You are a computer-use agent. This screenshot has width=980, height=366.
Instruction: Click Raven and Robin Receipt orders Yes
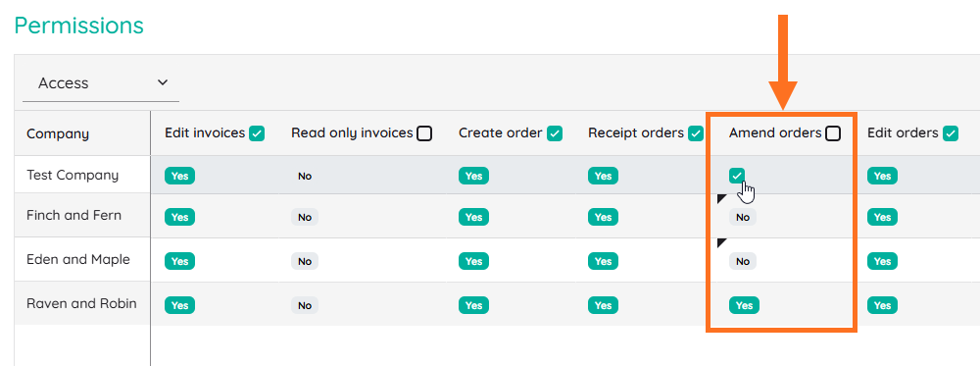pos(603,305)
